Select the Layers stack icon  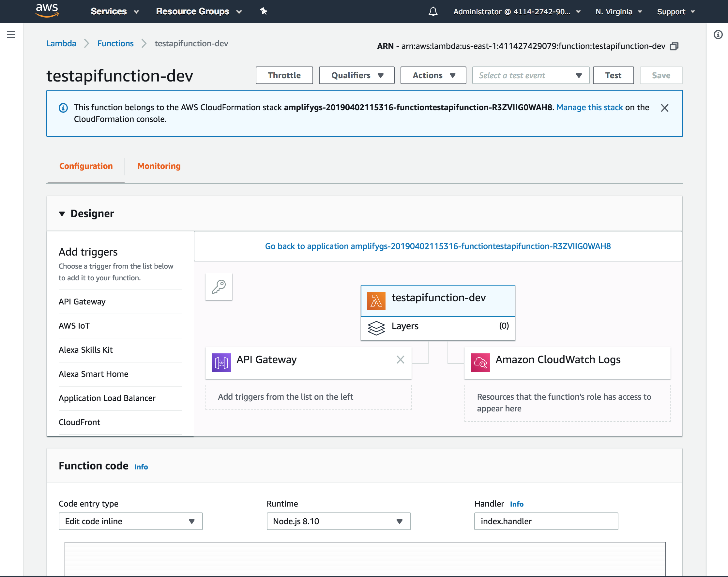[x=376, y=327]
